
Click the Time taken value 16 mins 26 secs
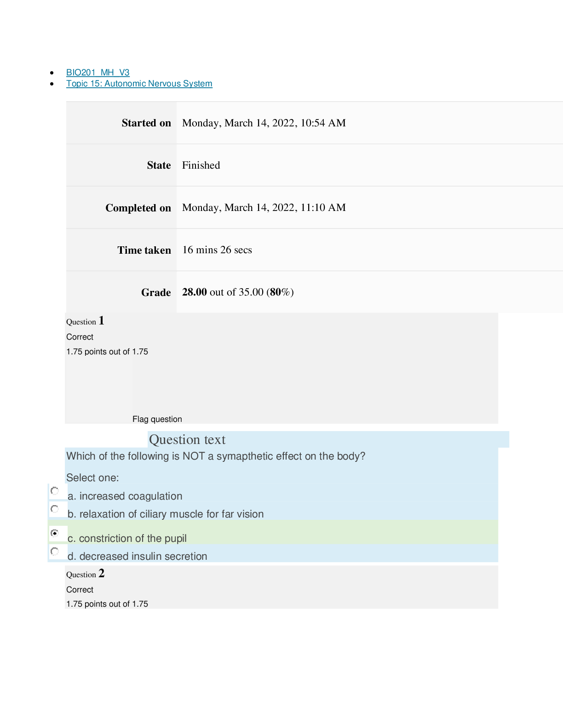tap(217, 250)
